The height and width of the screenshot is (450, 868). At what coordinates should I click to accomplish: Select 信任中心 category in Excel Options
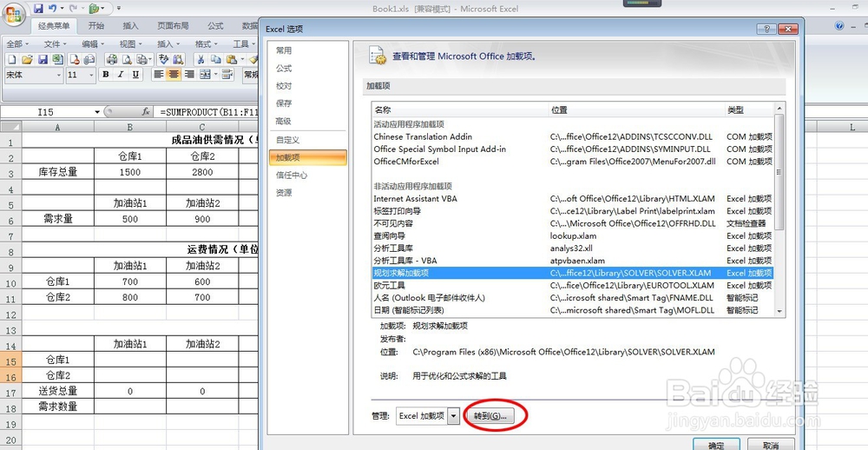308,175
